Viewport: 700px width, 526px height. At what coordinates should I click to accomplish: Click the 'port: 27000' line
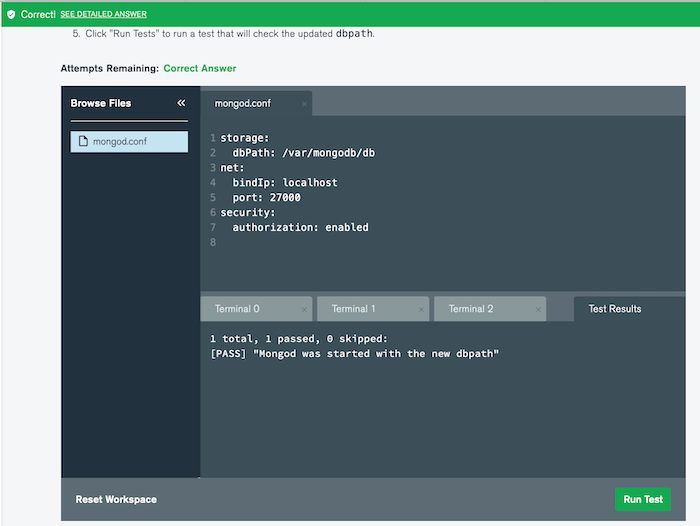(x=267, y=197)
